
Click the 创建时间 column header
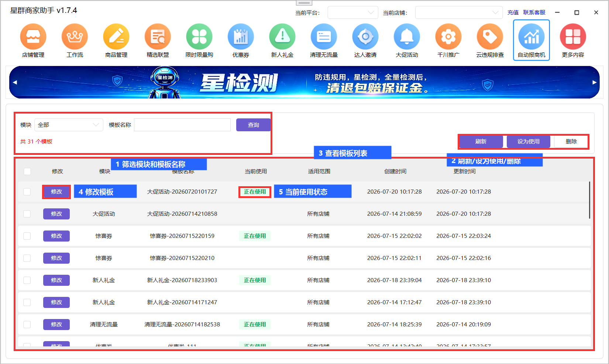point(395,171)
